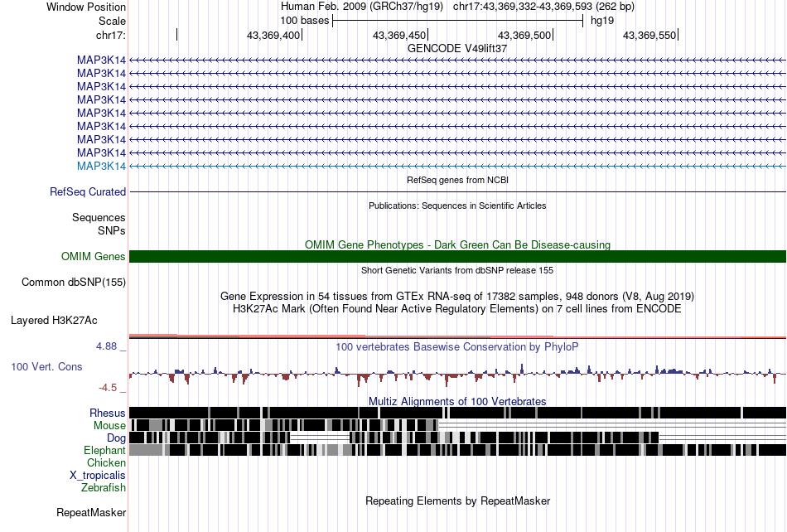Click the Layered H3K27Ac label

[x=54, y=320]
